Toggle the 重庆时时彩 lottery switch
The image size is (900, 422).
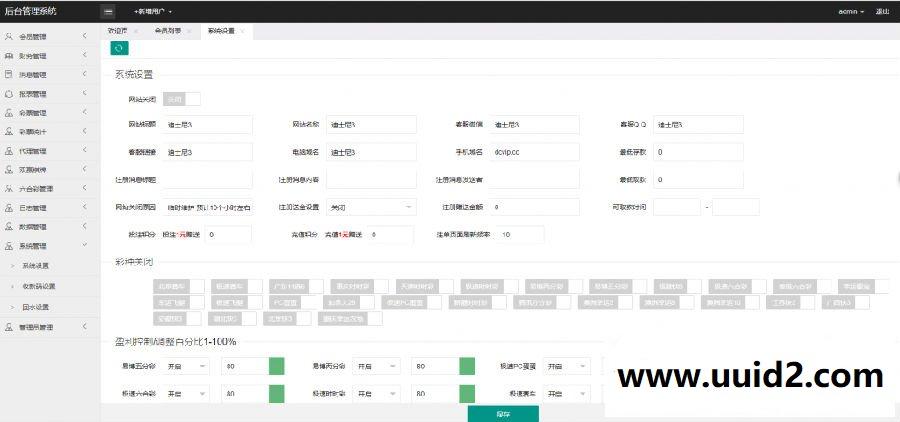359,286
